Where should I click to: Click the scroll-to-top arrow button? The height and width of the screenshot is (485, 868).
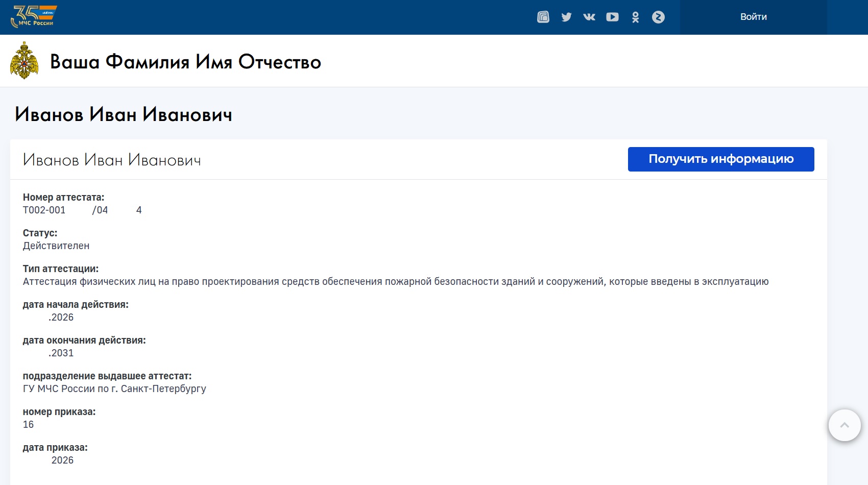845,425
